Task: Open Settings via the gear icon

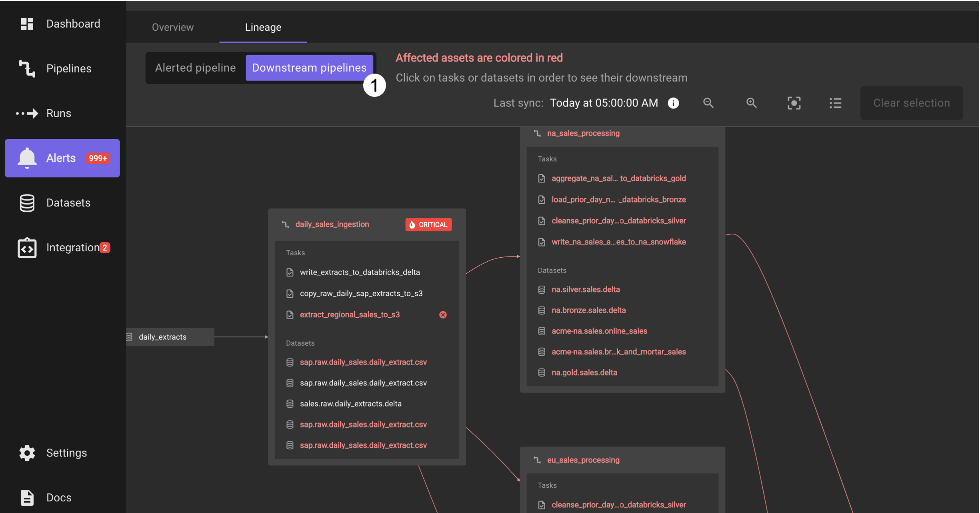Action: (27, 453)
